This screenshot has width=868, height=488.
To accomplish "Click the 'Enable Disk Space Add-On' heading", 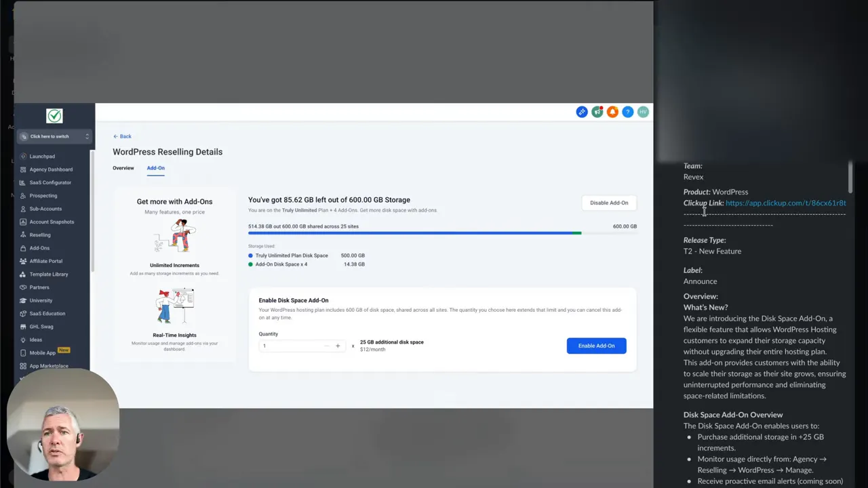I will point(294,300).
